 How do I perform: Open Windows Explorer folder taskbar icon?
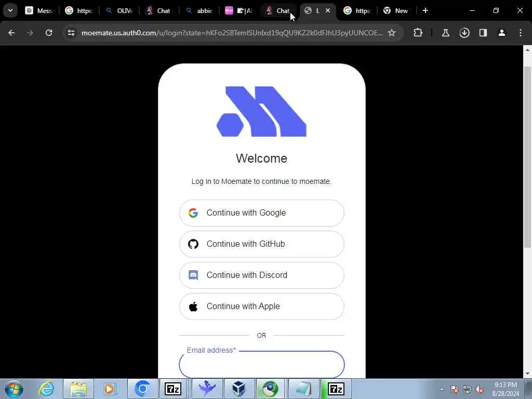tap(78, 389)
